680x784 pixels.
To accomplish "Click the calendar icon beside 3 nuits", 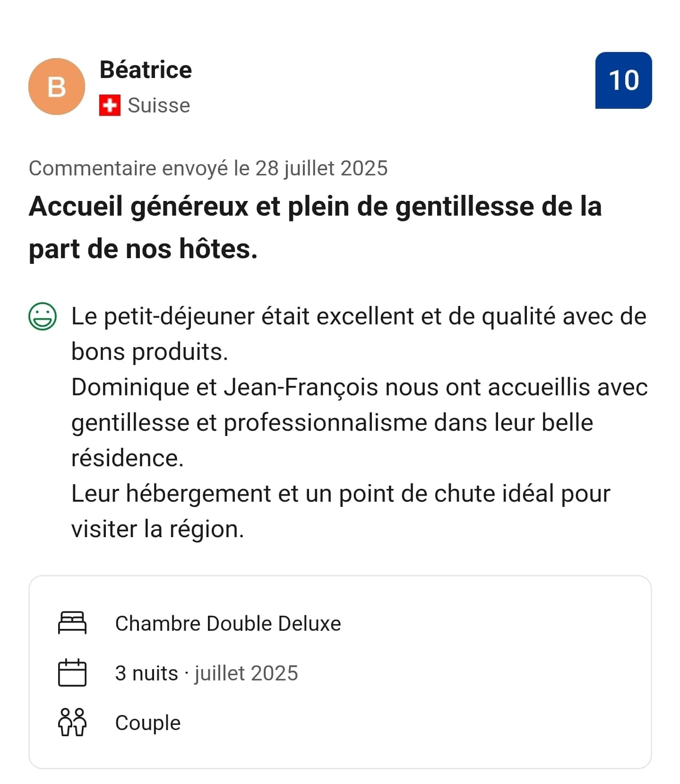I will tap(72, 672).
